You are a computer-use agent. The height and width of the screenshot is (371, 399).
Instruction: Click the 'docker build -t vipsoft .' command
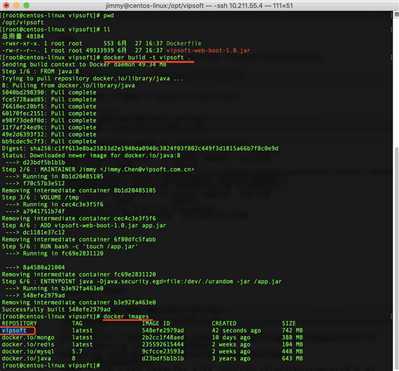pyautogui.click(x=147, y=57)
